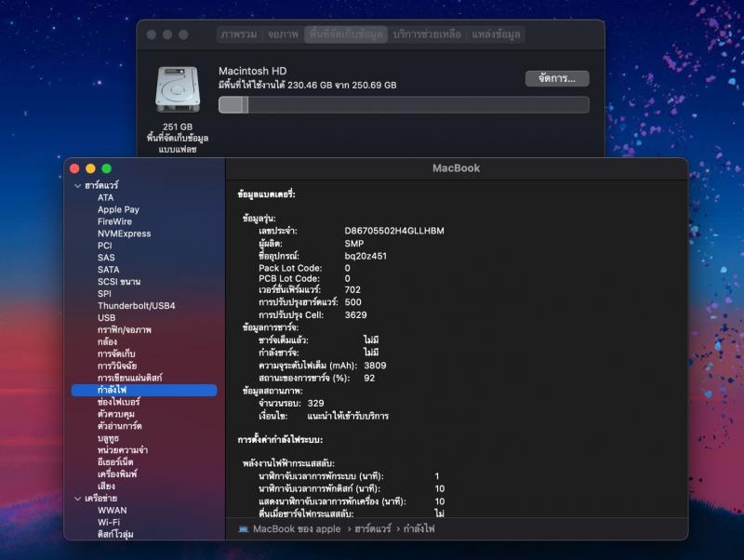The image size is (744, 560).
Task: Click กำลังไฟ in the path bar
Action: click(419, 528)
